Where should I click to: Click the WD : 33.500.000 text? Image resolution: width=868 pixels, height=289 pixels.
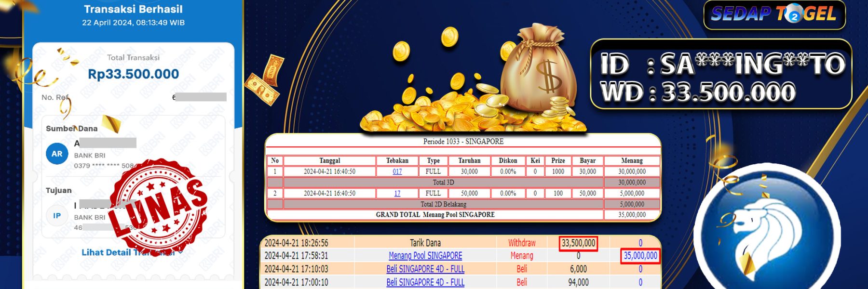tap(698, 92)
